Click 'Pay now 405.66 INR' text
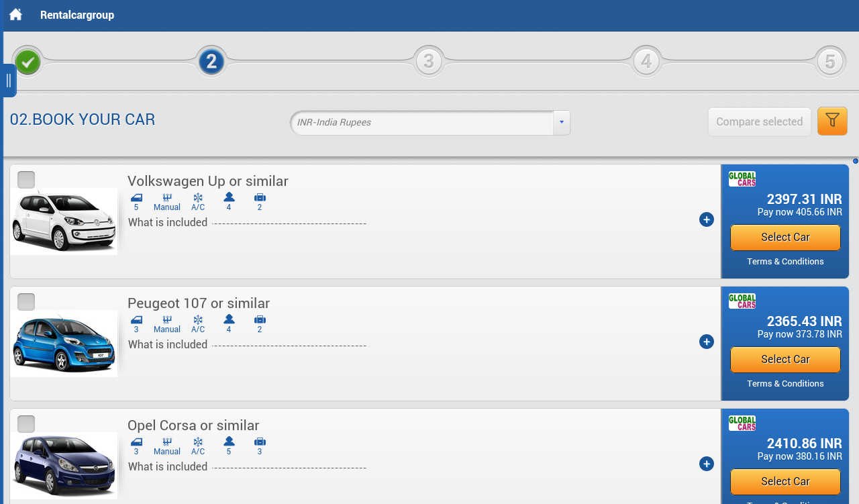This screenshot has height=504, width=859. point(800,212)
